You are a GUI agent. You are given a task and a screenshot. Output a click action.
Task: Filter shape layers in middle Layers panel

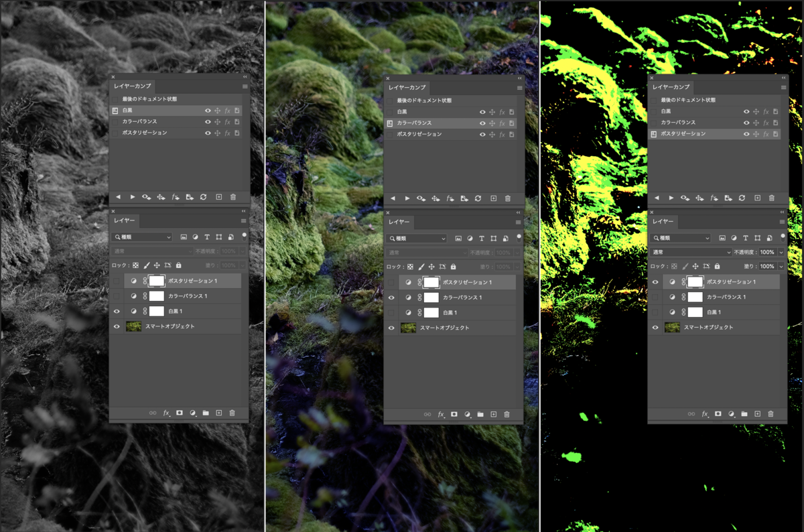494,239
